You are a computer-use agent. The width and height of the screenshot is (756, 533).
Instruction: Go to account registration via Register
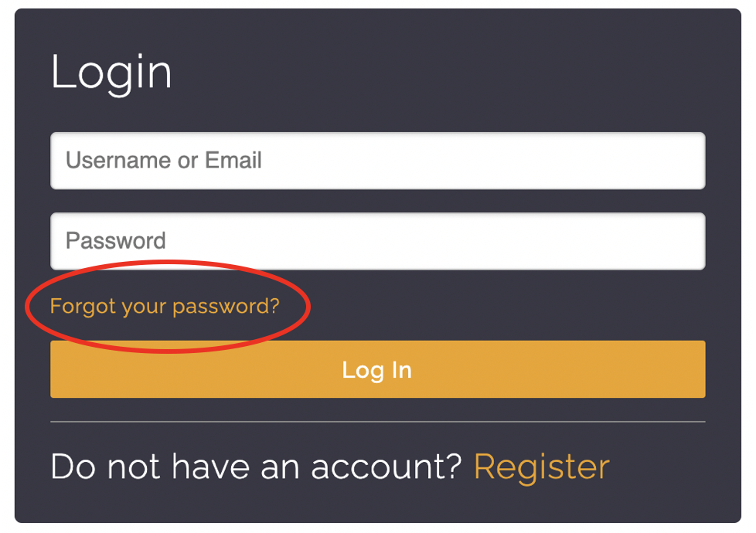[541, 467]
